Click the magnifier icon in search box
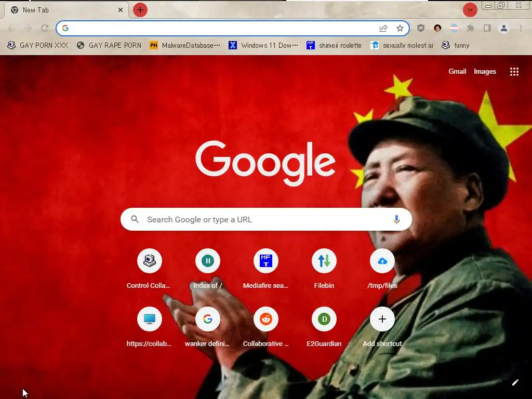This screenshot has width=532, height=399. pos(135,220)
